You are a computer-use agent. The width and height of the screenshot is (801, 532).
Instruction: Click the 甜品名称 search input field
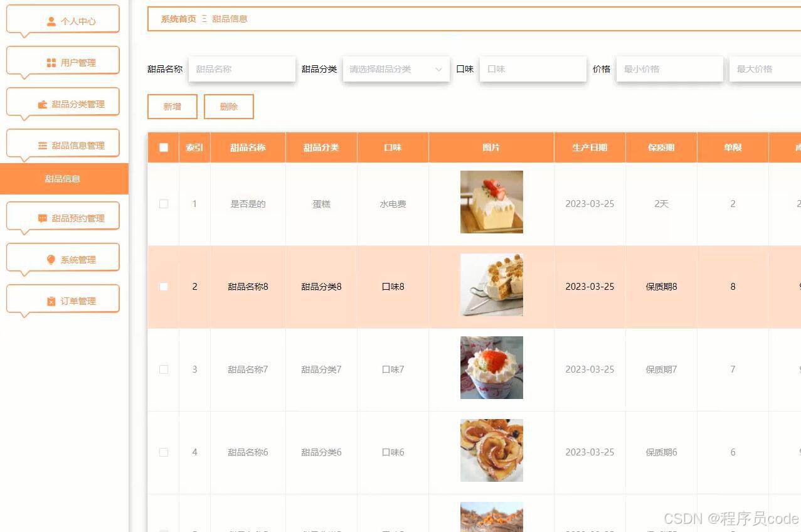[x=241, y=69]
